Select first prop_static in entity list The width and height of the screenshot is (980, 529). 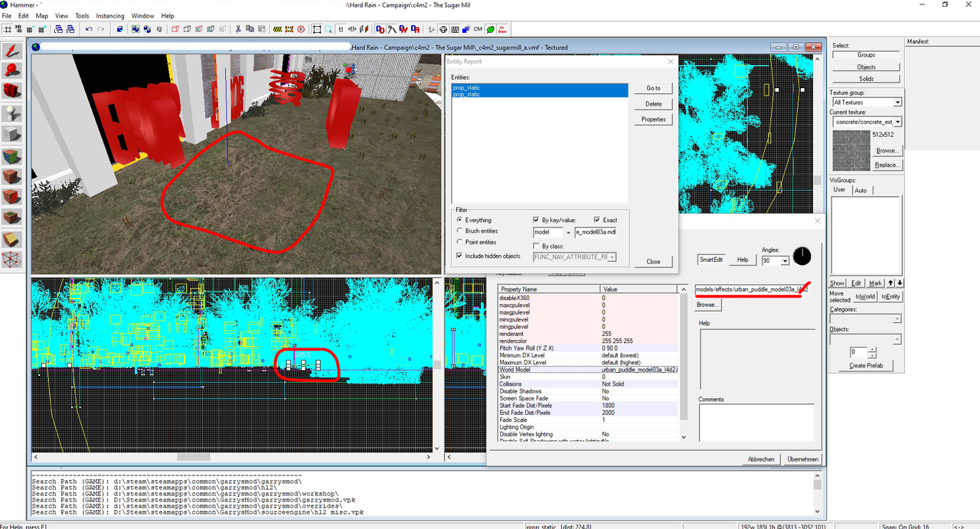[x=540, y=88]
